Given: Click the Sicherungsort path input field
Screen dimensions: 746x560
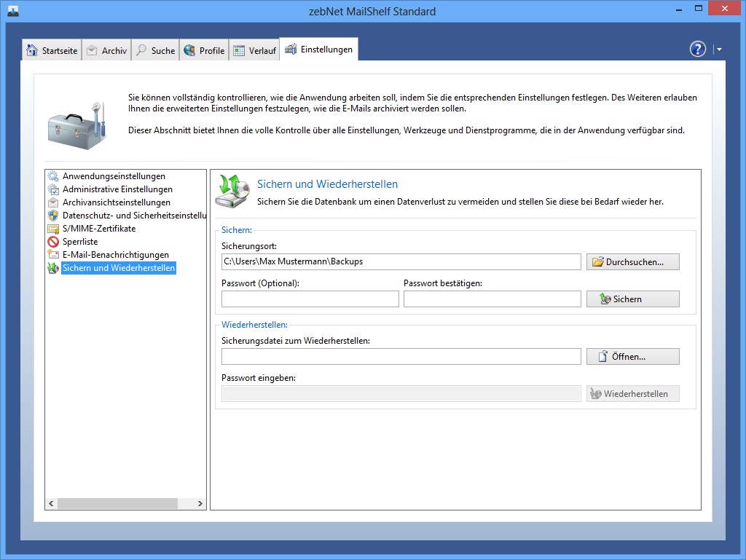Looking at the screenshot, I should 401,261.
